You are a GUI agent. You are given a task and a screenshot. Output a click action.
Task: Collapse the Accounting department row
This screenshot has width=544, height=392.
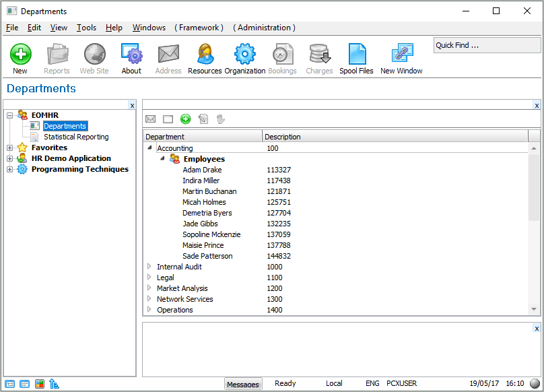[149, 148]
